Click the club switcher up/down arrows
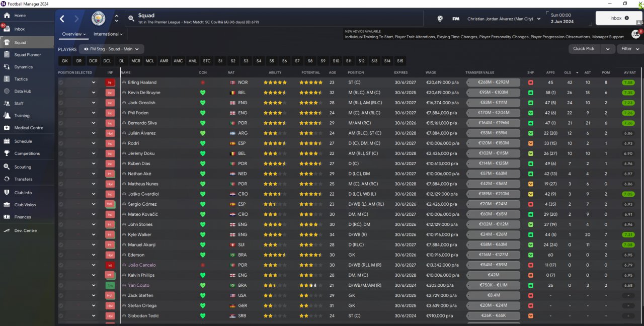The width and height of the screenshot is (644, 326). (117, 19)
